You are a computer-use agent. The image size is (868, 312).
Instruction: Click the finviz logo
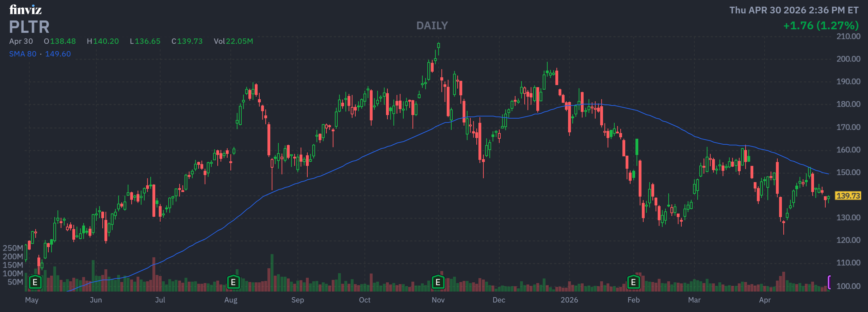25,10
